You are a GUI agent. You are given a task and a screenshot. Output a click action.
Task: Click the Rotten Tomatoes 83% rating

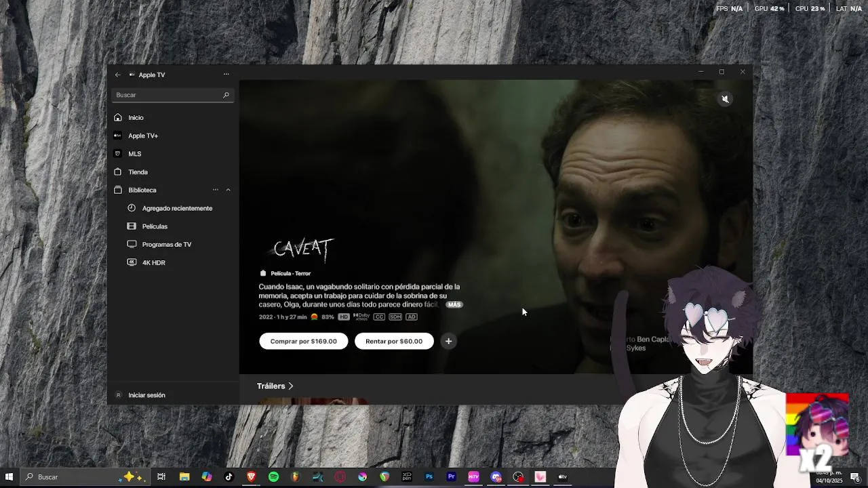(323, 317)
